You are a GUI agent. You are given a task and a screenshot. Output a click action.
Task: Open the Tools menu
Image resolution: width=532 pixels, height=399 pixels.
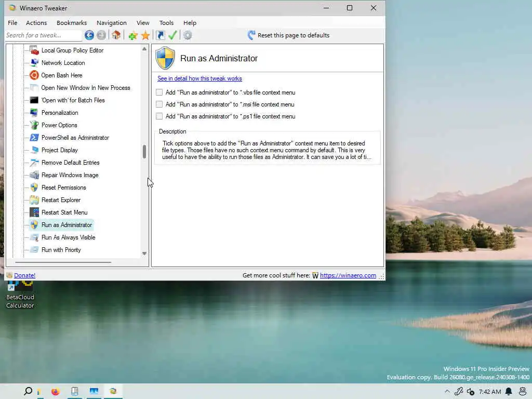tap(166, 23)
